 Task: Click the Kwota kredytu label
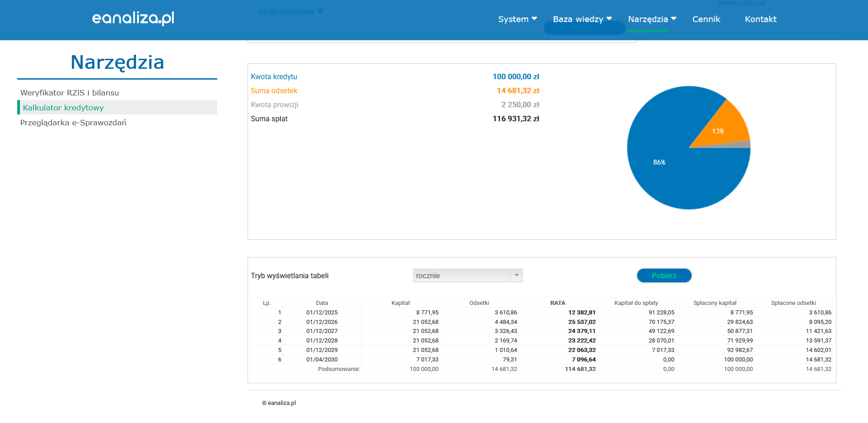click(x=274, y=76)
